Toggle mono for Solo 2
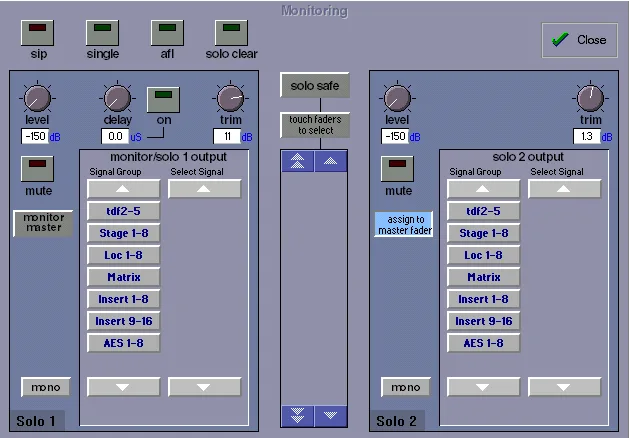 tap(406, 387)
